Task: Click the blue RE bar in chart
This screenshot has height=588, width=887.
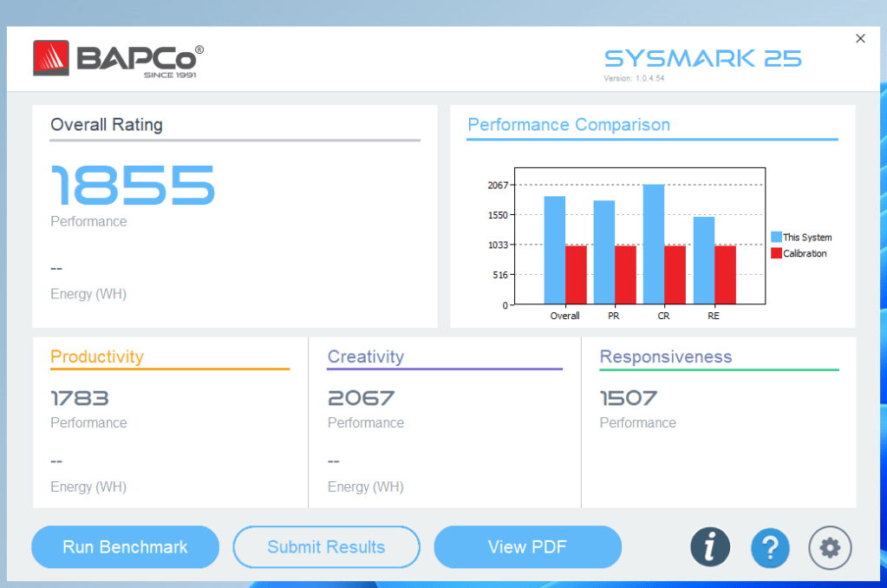Action: pyautogui.click(x=704, y=260)
